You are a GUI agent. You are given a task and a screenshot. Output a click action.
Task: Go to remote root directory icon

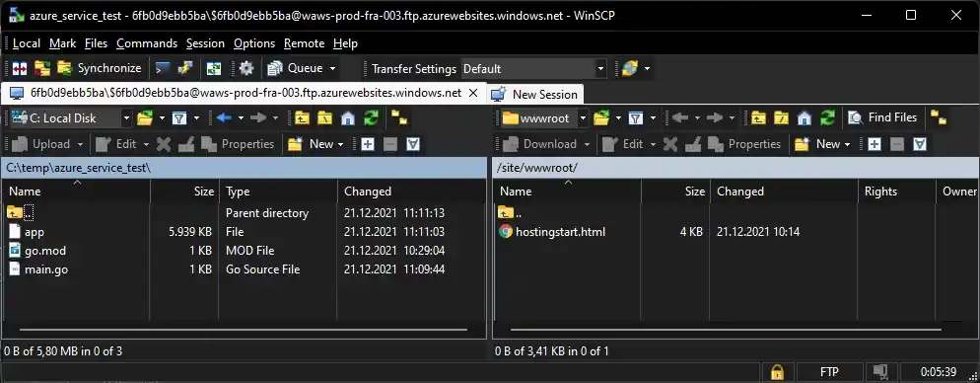tap(781, 117)
